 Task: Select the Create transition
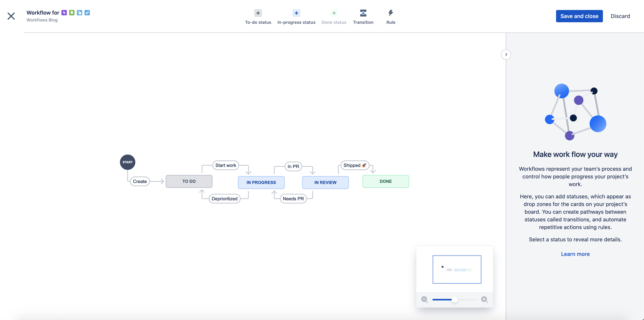pos(140,181)
